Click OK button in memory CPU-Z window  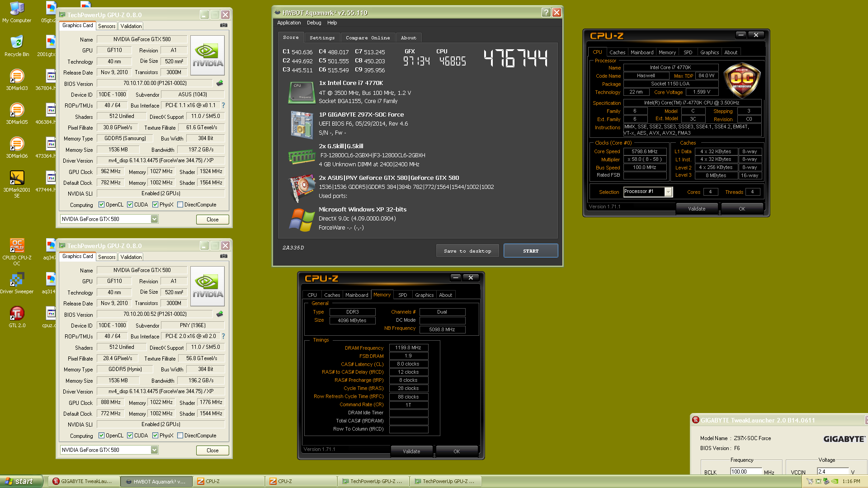[x=457, y=451]
